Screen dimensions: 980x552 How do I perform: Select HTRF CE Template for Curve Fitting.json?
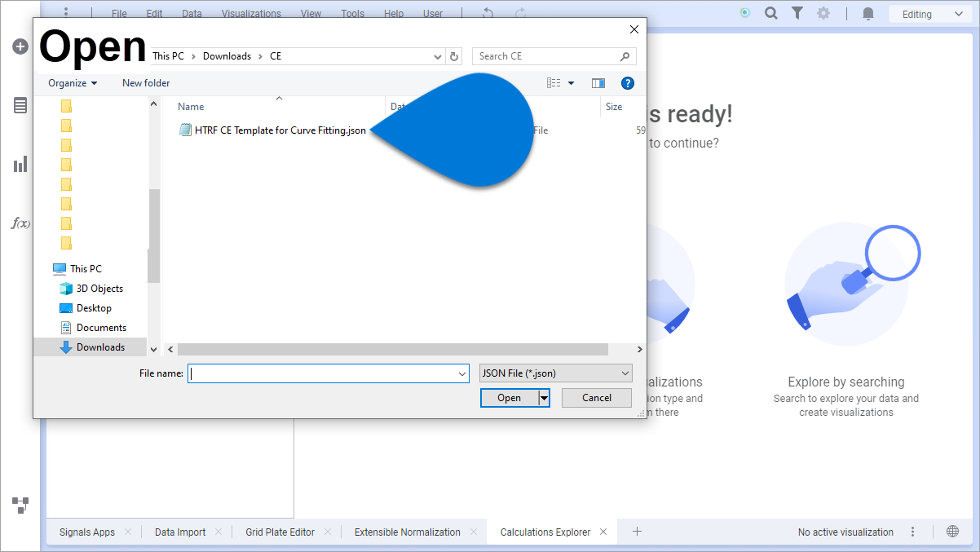[280, 130]
